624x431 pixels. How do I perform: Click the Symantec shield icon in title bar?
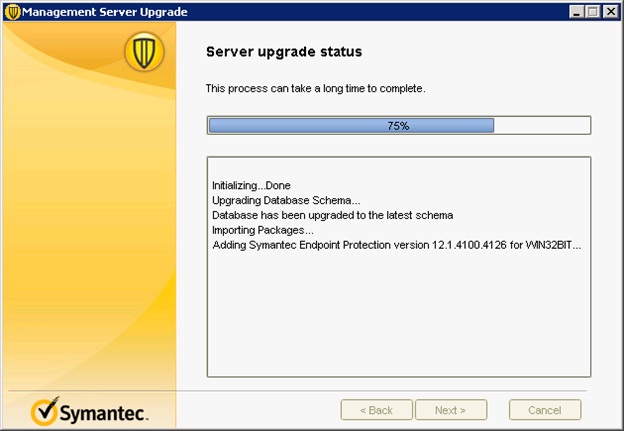pyautogui.click(x=13, y=12)
